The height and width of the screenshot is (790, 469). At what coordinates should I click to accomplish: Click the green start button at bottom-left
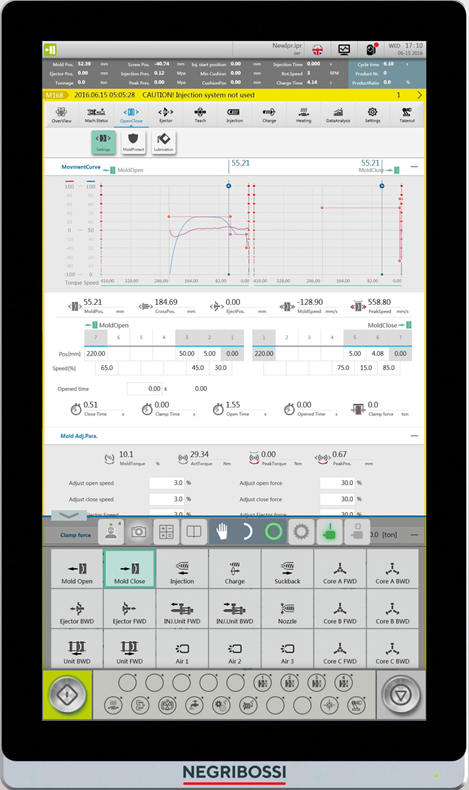click(67, 695)
